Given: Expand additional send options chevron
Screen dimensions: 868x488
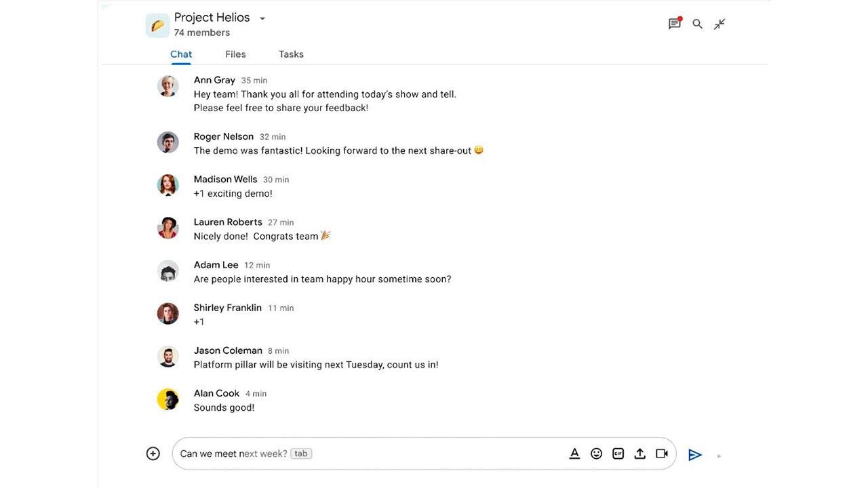Looking at the screenshot, I should pyautogui.click(x=718, y=455).
